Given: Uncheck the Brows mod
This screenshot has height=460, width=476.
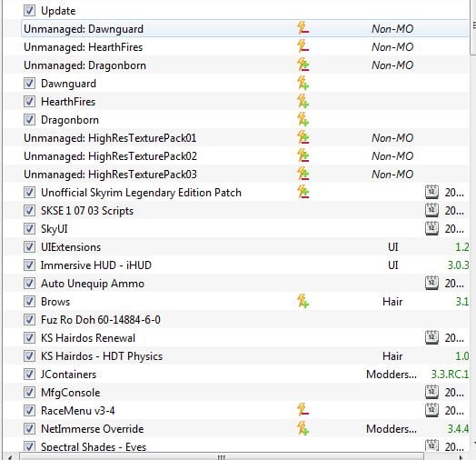Looking at the screenshot, I should pos(29,302).
